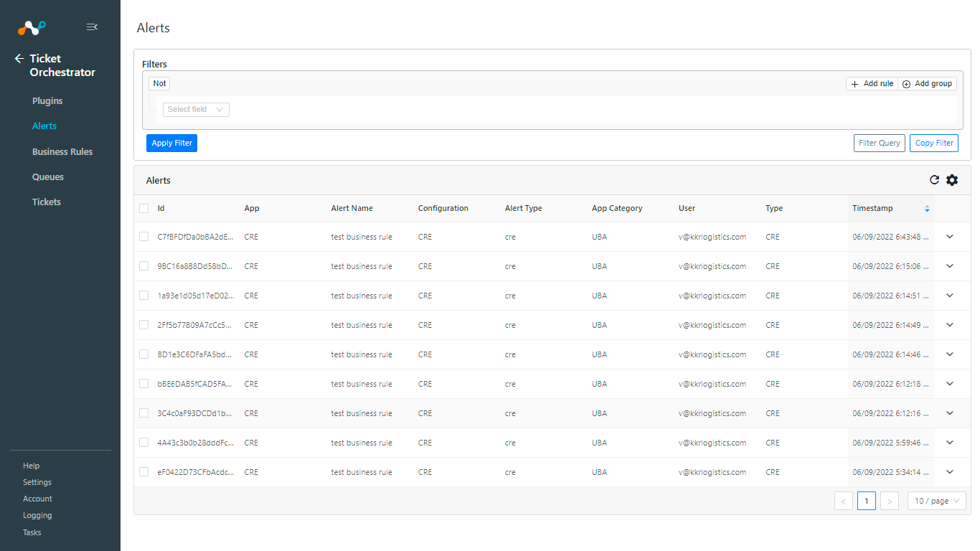The height and width of the screenshot is (551, 980).
Task: Expand row with timestamp 6:14:51
Action: [x=950, y=296]
